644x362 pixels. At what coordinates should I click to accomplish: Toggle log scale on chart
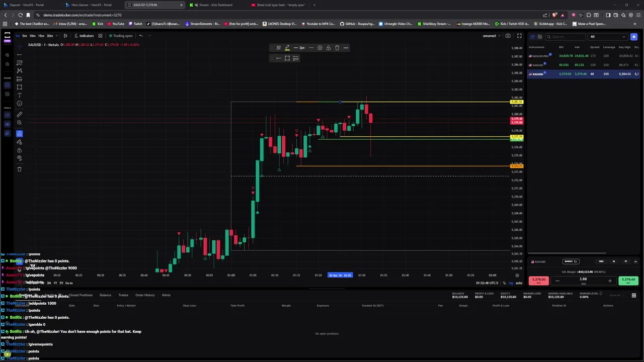pos(511,283)
